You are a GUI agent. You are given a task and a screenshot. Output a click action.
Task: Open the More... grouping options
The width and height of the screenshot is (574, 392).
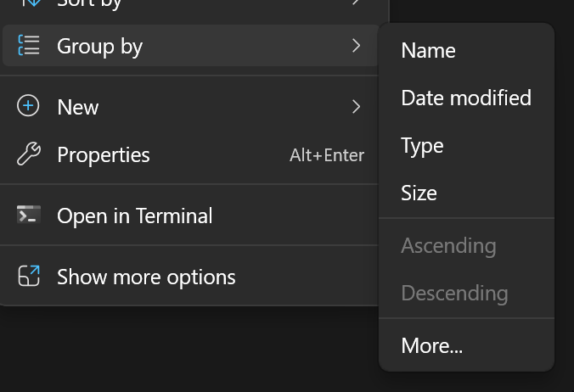(x=431, y=346)
